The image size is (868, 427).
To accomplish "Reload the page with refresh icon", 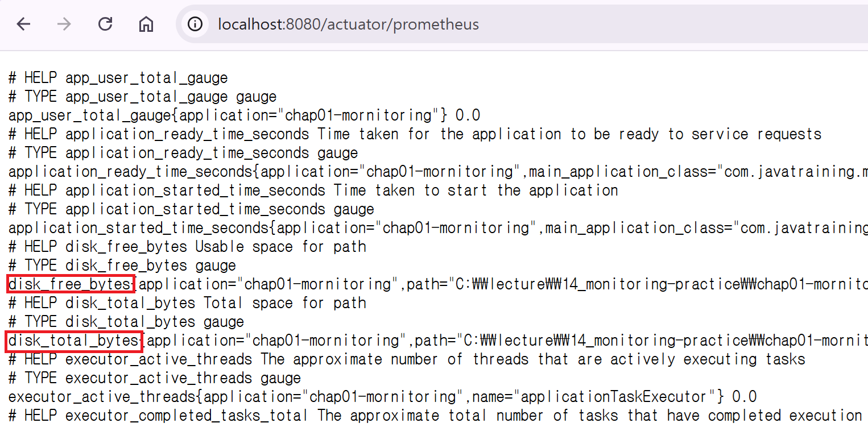I will pyautogui.click(x=105, y=24).
